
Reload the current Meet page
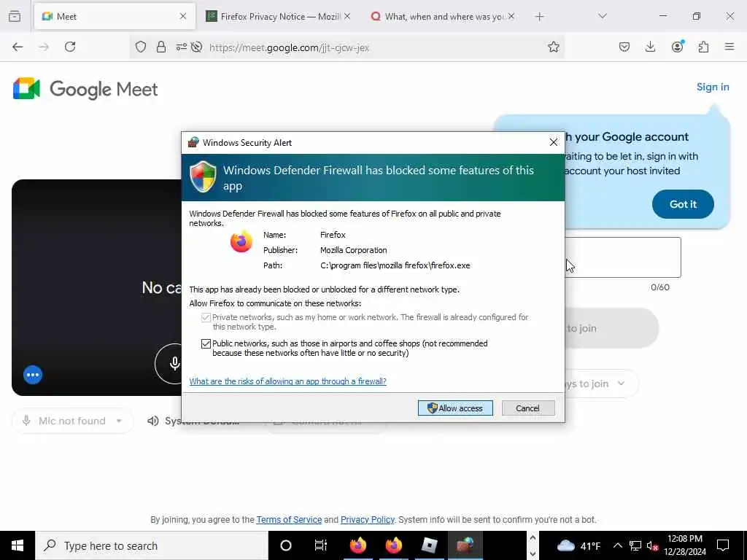70,47
